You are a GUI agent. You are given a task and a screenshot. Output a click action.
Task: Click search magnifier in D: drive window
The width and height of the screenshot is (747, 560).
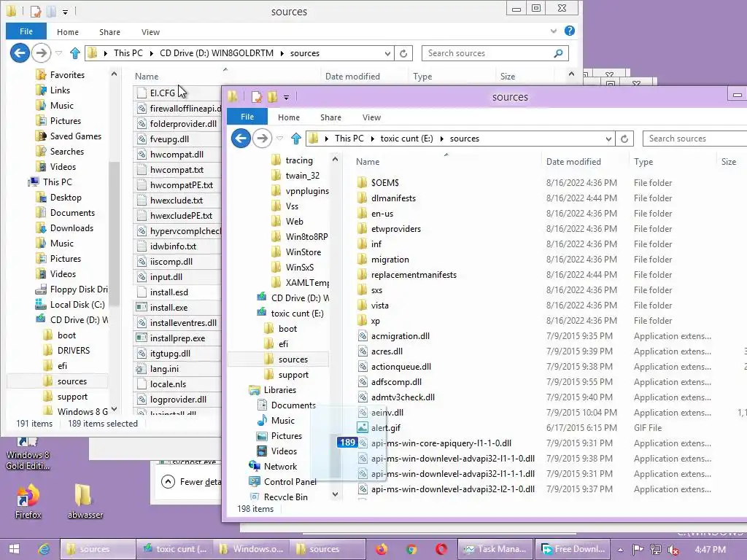(558, 53)
